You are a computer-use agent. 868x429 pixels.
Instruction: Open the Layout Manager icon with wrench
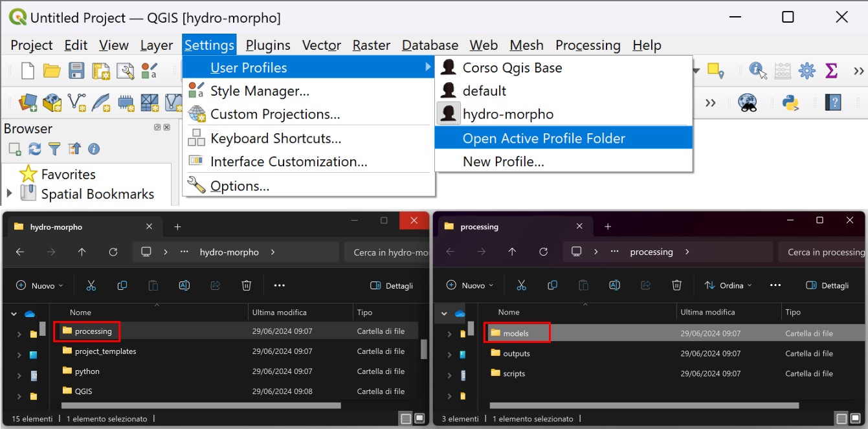pyautogui.click(x=125, y=71)
